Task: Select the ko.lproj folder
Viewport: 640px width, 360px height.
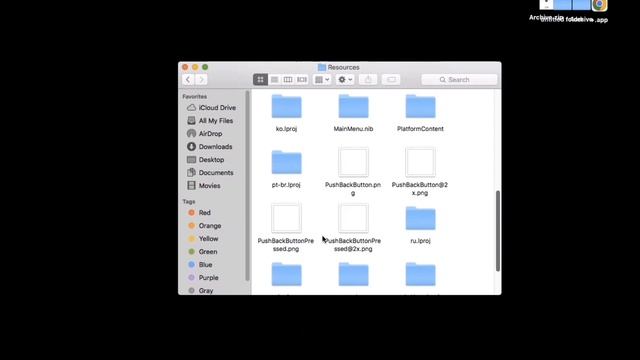Action: tap(287, 107)
